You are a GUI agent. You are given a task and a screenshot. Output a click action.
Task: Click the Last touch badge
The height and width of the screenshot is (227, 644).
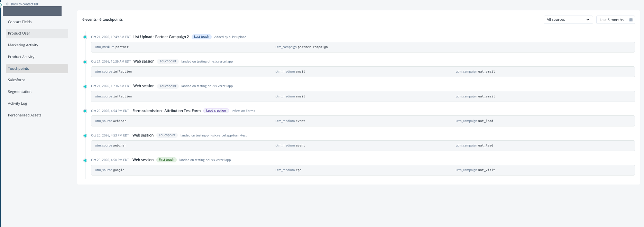(x=202, y=37)
